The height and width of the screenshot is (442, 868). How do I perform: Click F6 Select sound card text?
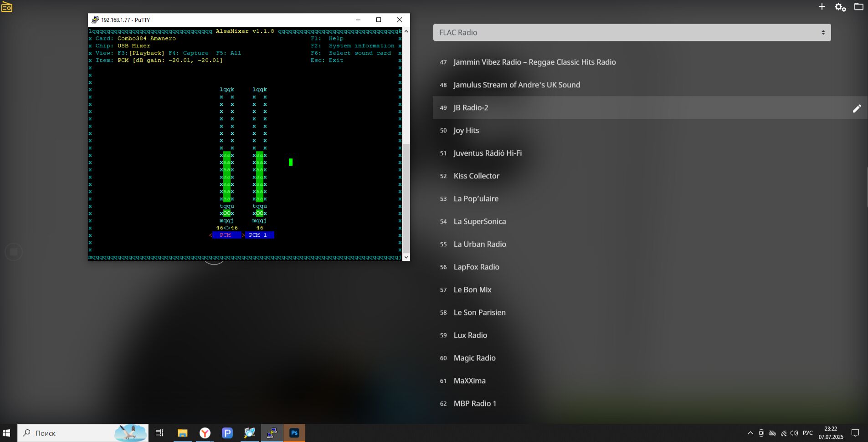(351, 53)
